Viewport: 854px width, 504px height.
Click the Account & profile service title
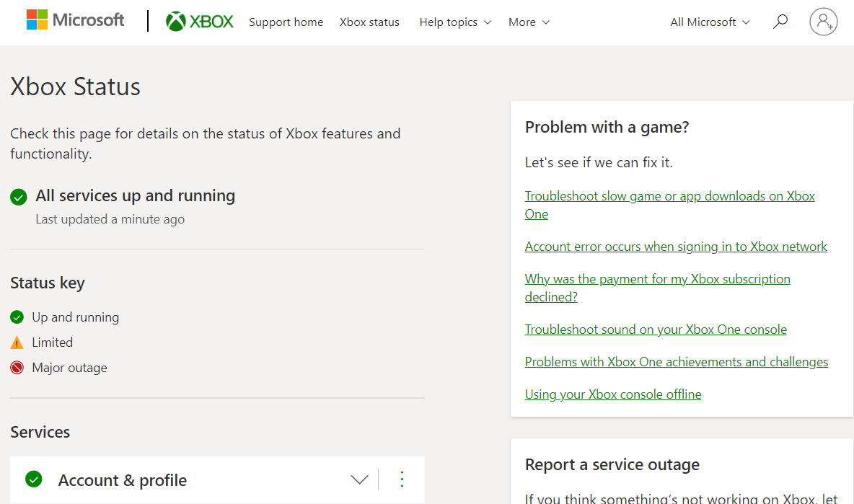[123, 480]
